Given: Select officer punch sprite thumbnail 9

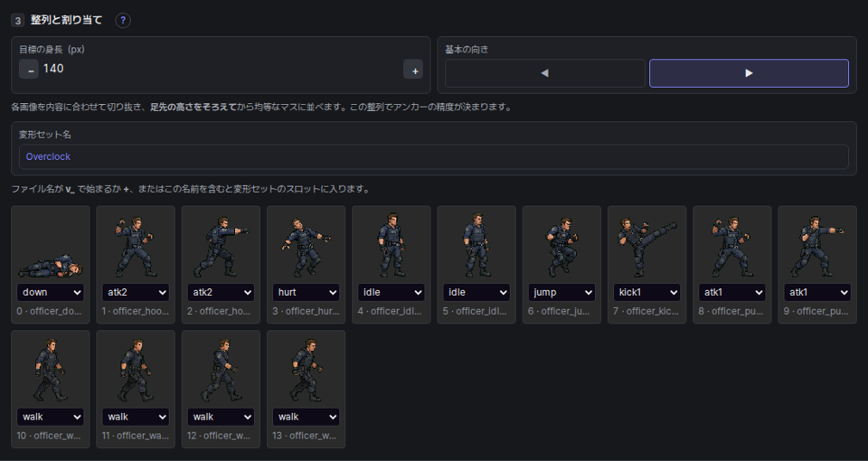Looking at the screenshot, I should (817, 246).
